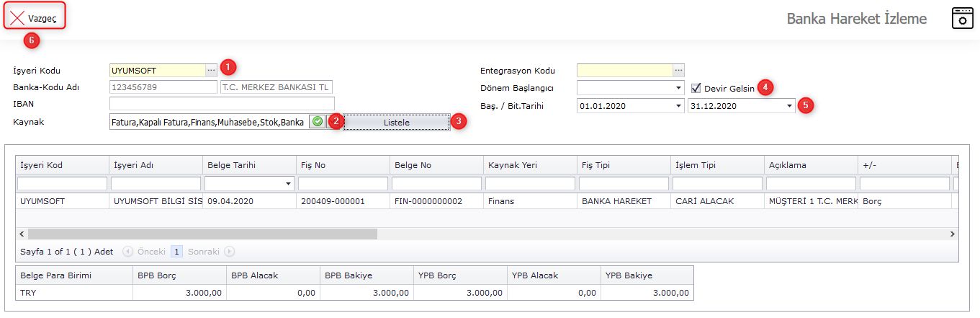
Task: Go to previous page with Önceki icon
Action: tap(128, 252)
